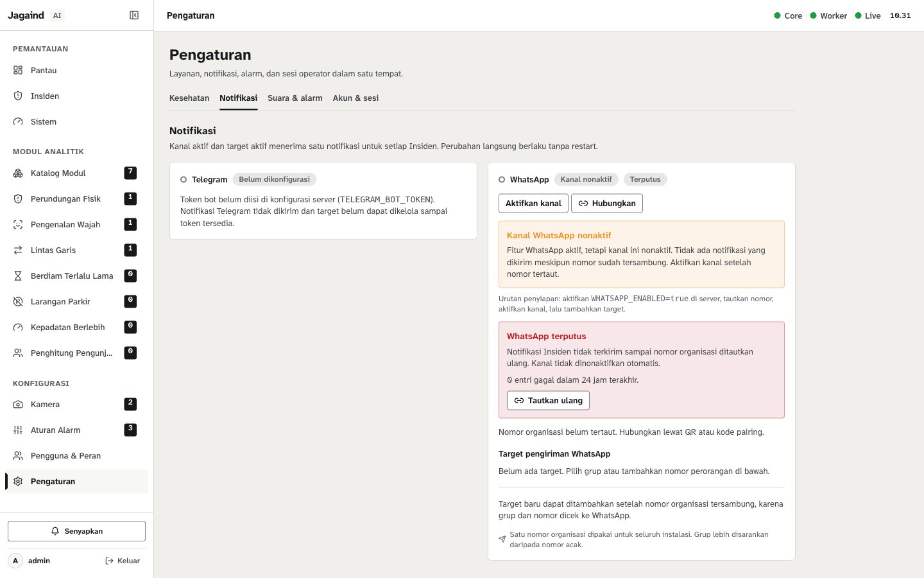Screen dimensions: 924x578
Task: Click the Kanal nonaktif status badge
Action: (x=586, y=179)
